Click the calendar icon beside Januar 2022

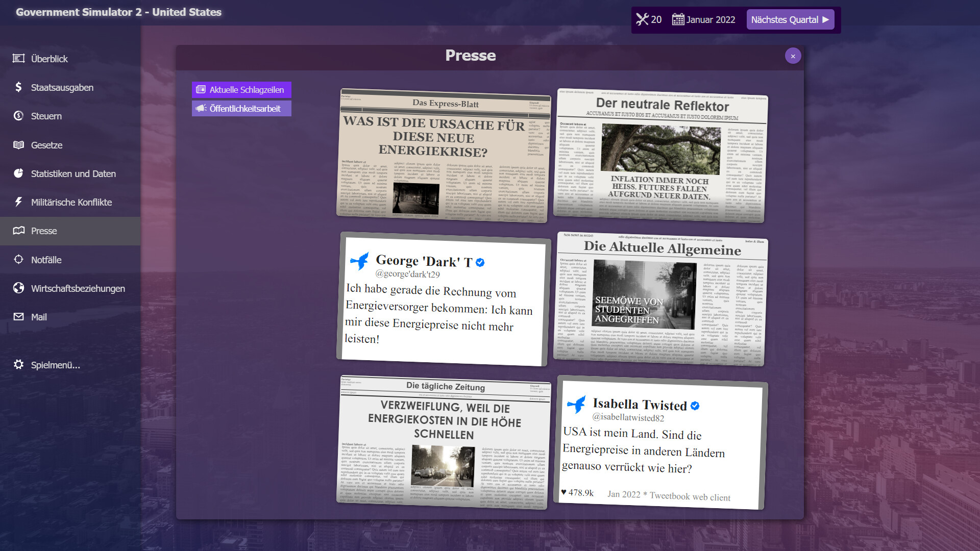(678, 20)
